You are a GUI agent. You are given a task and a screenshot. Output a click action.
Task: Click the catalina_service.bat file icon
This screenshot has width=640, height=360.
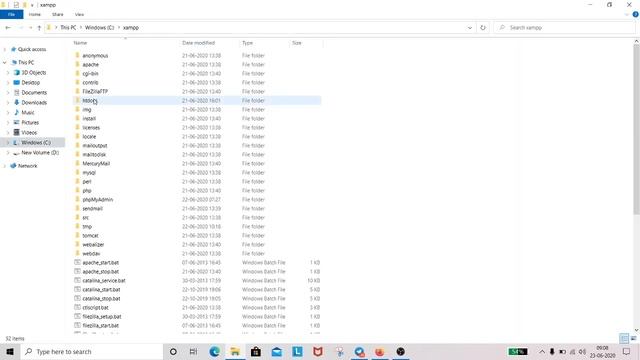point(77,280)
